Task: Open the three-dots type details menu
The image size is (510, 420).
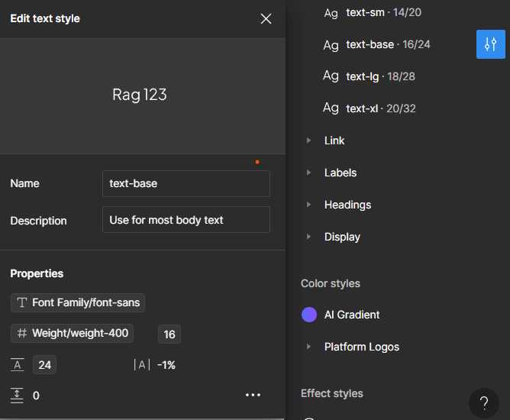Action: 253,395
